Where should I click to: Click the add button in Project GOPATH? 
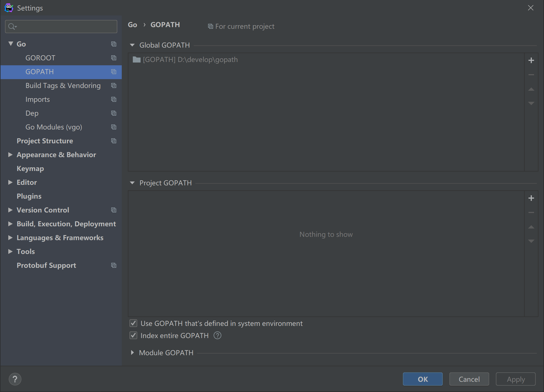[531, 198]
